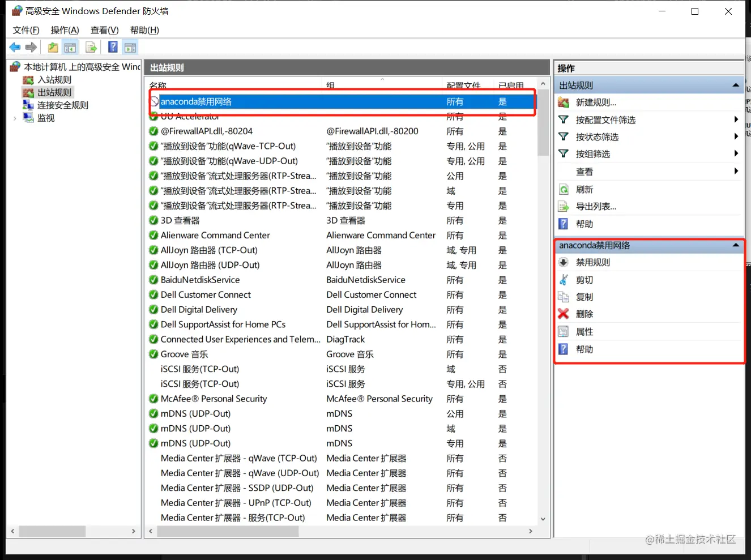751x560 pixels.
Task: Select Media Center 扩展器 - SSDP (UDP-Out) rule
Action: [237, 488]
